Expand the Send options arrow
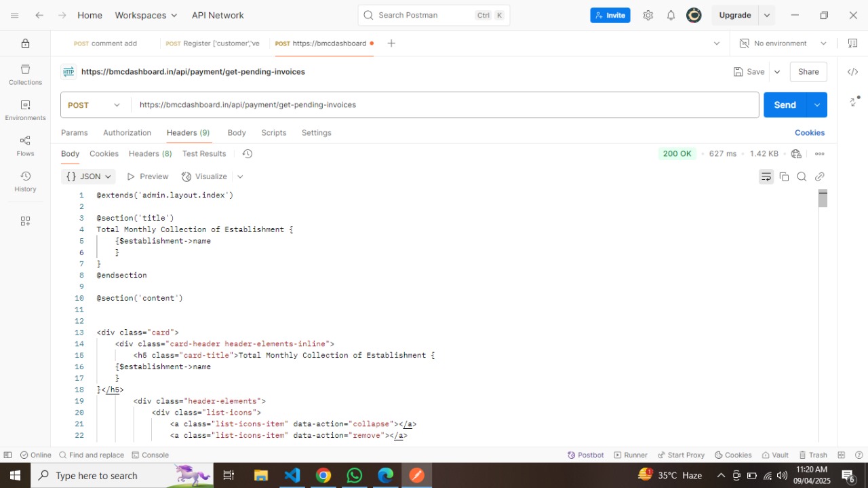 pos(816,105)
